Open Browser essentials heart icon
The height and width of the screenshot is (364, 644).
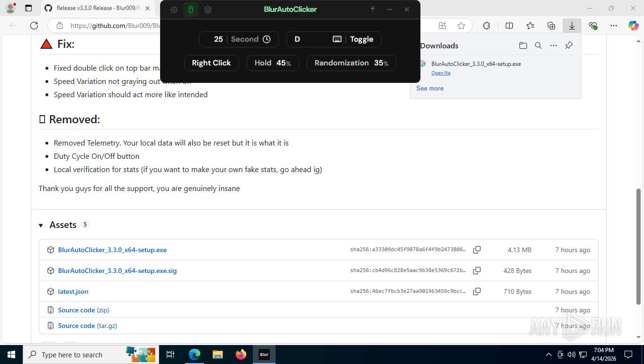coord(593,26)
